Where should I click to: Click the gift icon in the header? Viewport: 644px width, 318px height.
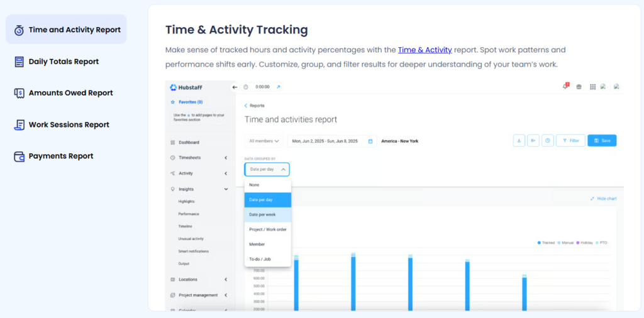[579, 87]
